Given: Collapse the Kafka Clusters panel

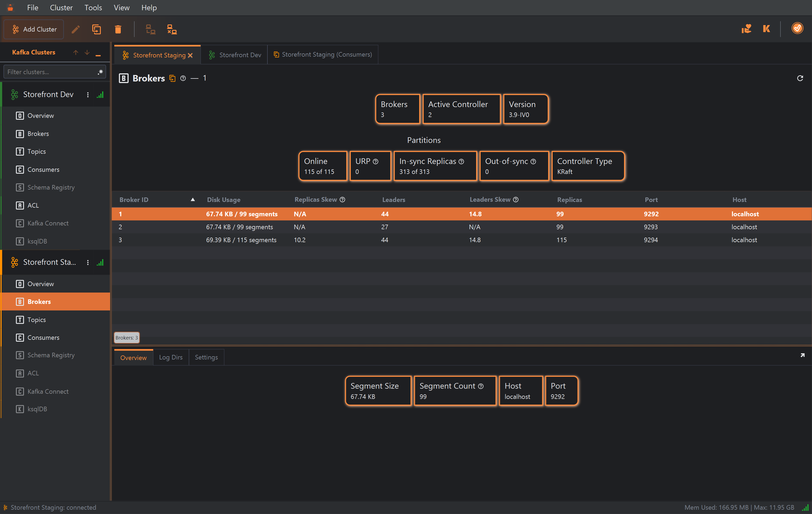Looking at the screenshot, I should [98, 55].
